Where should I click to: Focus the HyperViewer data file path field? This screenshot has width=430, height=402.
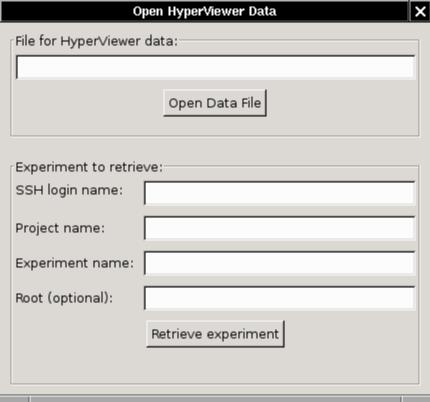tap(216, 67)
